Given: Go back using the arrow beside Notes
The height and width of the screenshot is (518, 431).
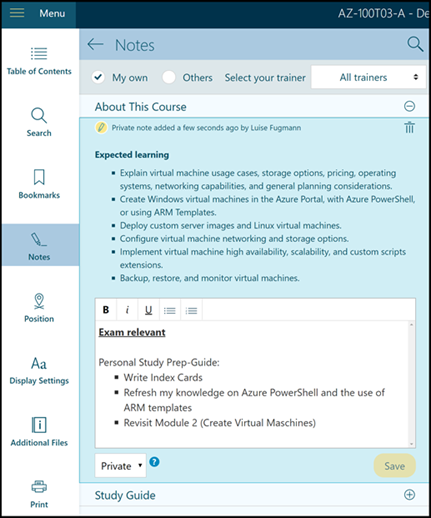Looking at the screenshot, I should [x=95, y=44].
